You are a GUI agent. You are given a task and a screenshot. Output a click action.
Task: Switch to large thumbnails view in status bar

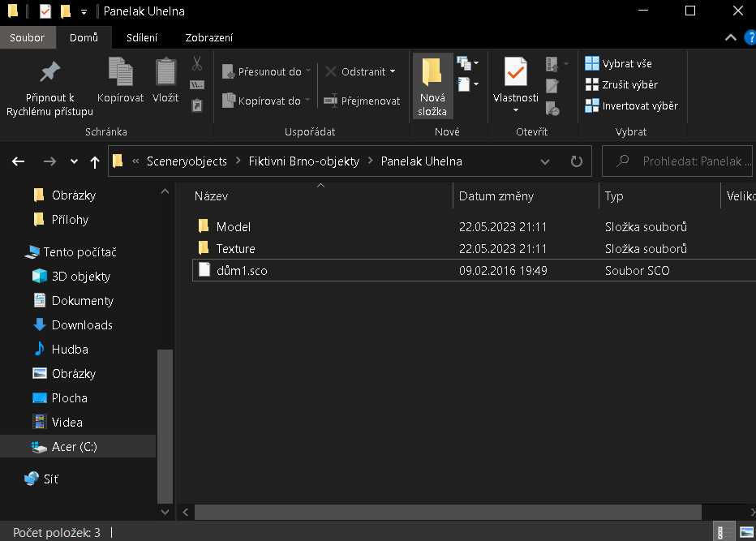click(746, 533)
